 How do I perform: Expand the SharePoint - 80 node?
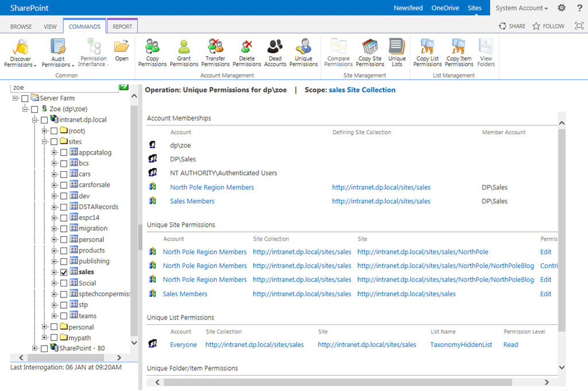pyautogui.click(x=34, y=349)
